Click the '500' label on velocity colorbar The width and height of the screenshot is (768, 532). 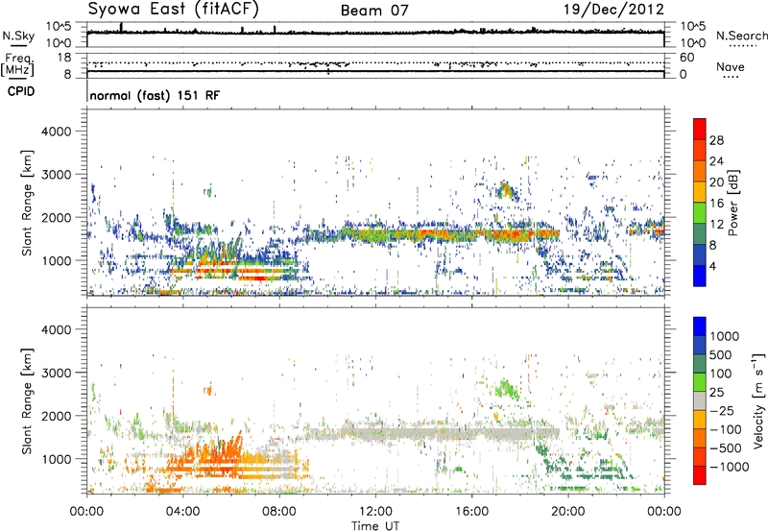point(721,355)
